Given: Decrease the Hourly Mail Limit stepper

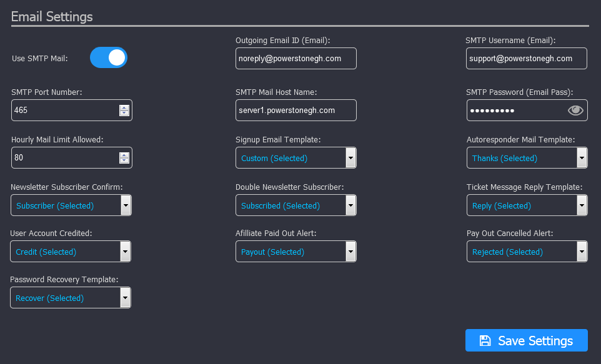Looking at the screenshot, I should (124, 160).
